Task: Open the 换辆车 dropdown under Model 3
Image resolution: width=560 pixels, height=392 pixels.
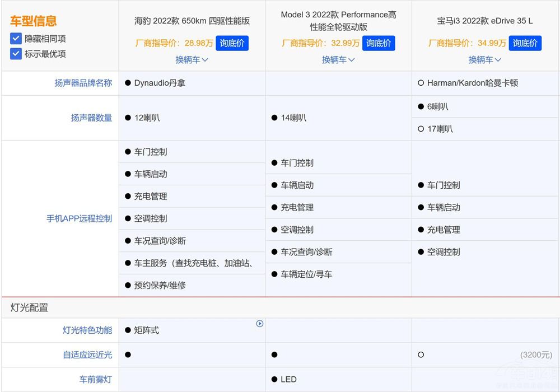Action: point(338,60)
